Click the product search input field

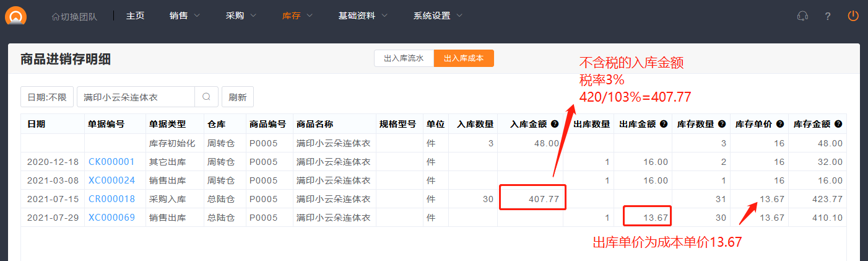click(136, 97)
